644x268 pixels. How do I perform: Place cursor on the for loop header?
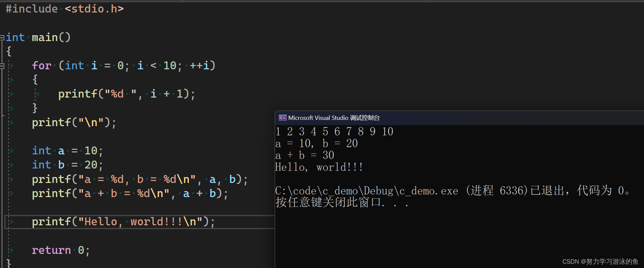pos(124,66)
